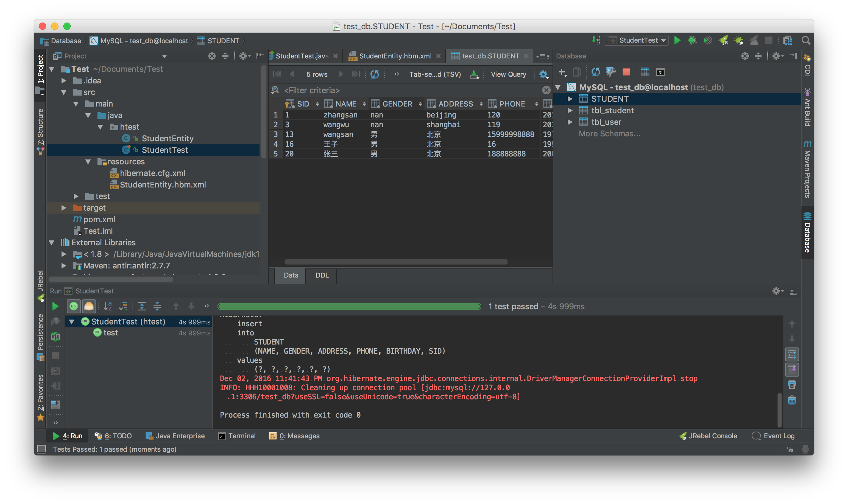The image size is (848, 504).
Task: Toggle tool window stripes icon in status bar
Action: pyautogui.click(x=41, y=449)
